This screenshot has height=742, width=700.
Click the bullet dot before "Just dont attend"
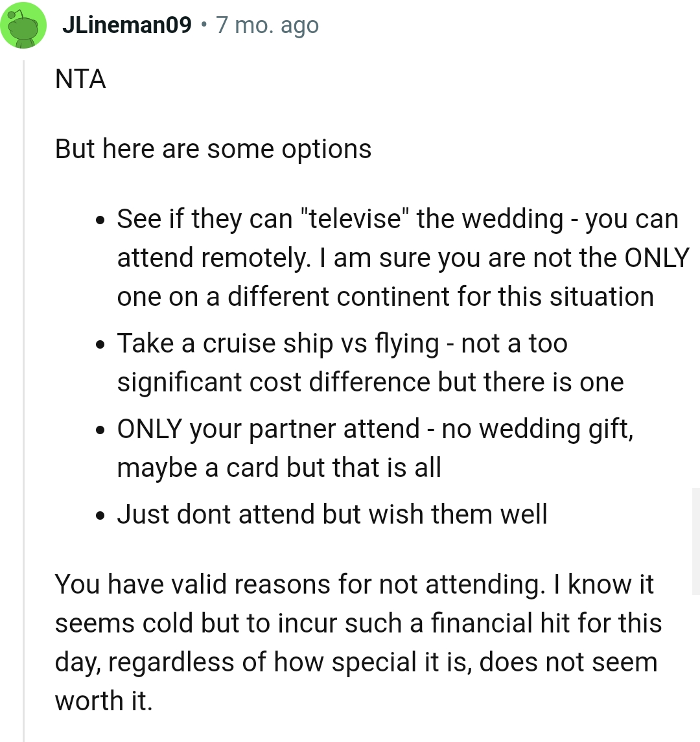click(100, 516)
